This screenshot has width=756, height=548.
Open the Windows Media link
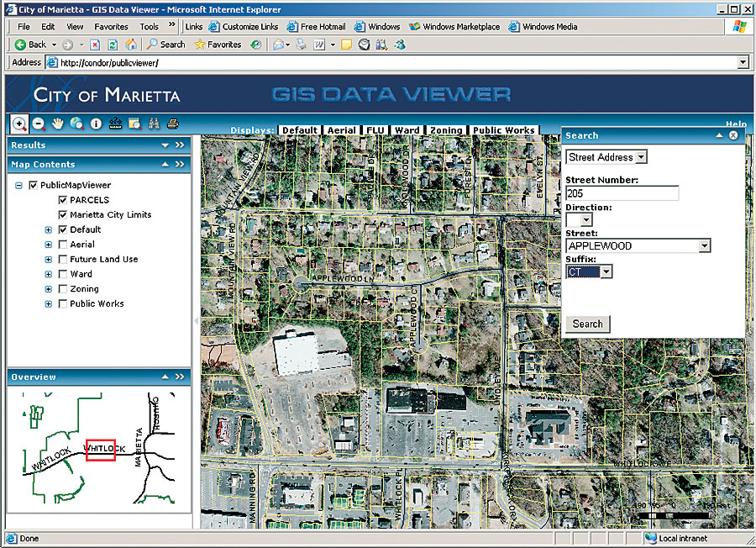click(x=543, y=27)
